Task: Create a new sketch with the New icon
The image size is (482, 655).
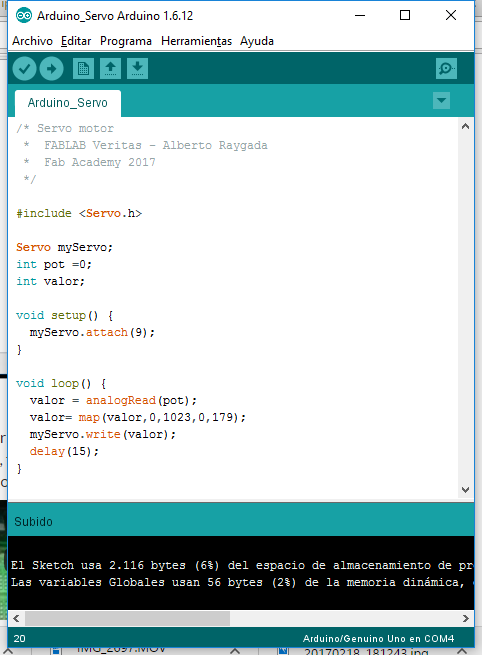Action: pos(83,69)
